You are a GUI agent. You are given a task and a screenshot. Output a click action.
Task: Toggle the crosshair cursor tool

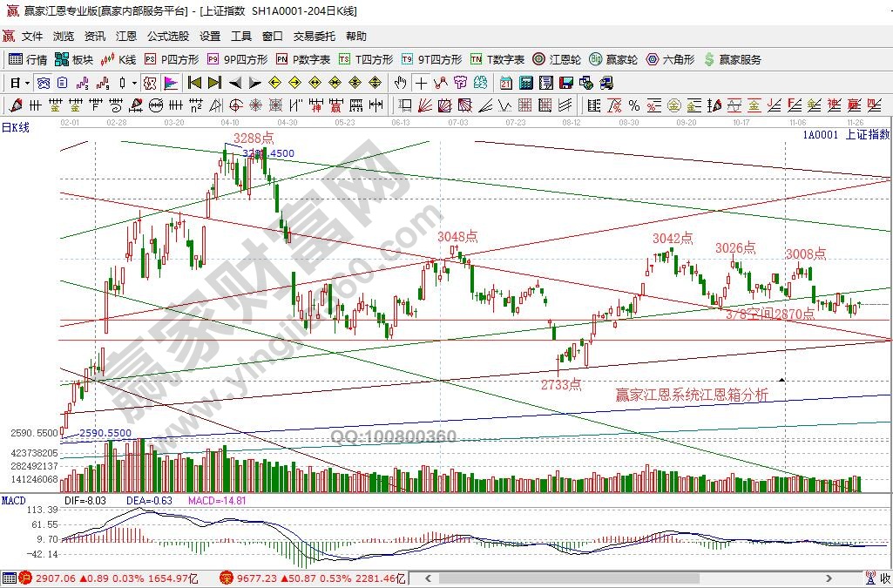coord(421,83)
